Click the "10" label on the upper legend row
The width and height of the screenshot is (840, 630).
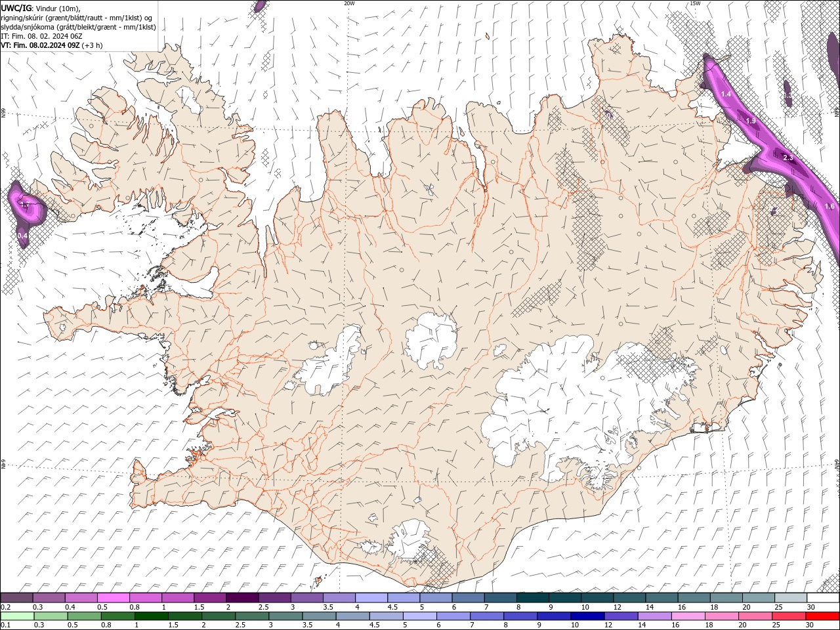[585, 608]
